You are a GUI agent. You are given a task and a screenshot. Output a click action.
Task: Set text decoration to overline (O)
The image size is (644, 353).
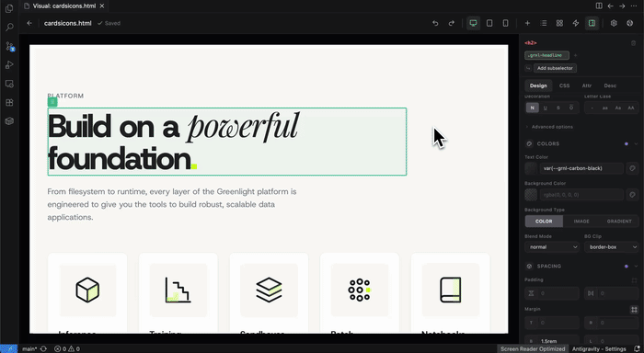571,108
